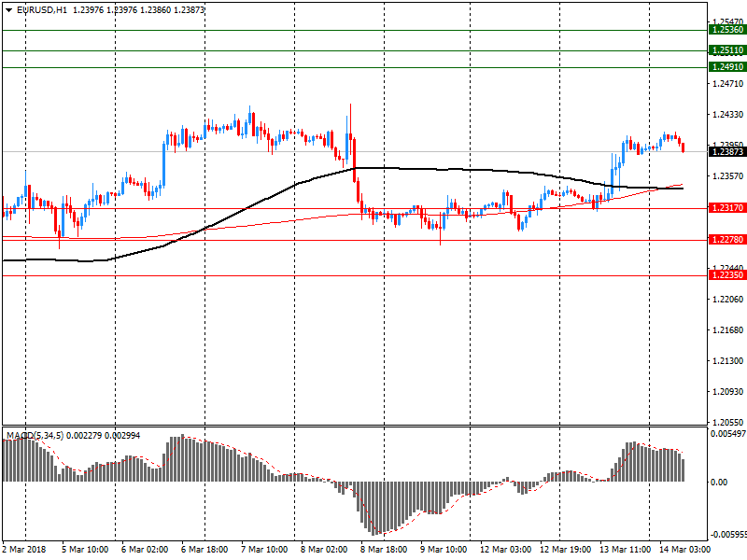Select the 1.22060 price scale value
The width and height of the screenshot is (747, 560).
pos(728,299)
